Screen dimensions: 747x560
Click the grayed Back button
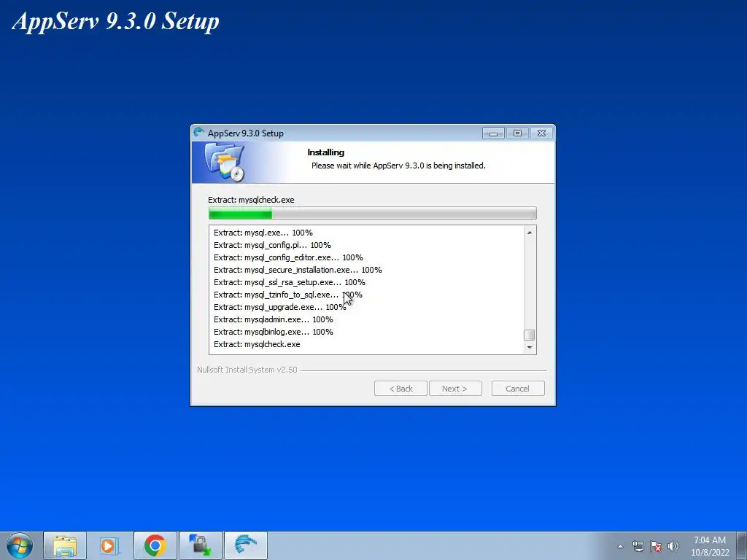click(x=400, y=389)
